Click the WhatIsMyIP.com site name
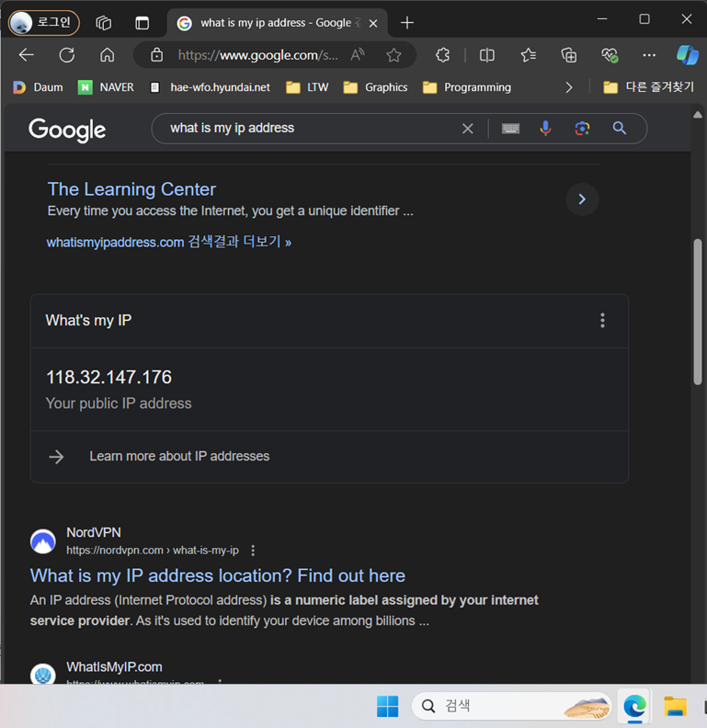 click(114, 667)
